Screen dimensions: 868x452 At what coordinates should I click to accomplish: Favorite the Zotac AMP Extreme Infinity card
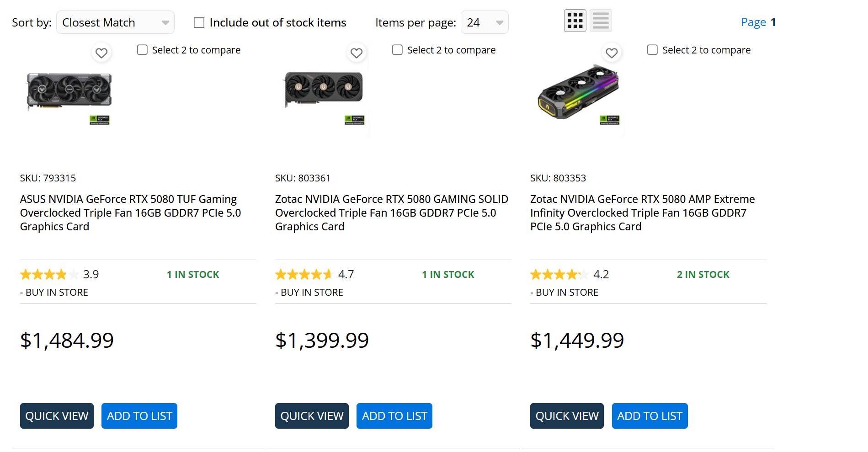tap(612, 53)
